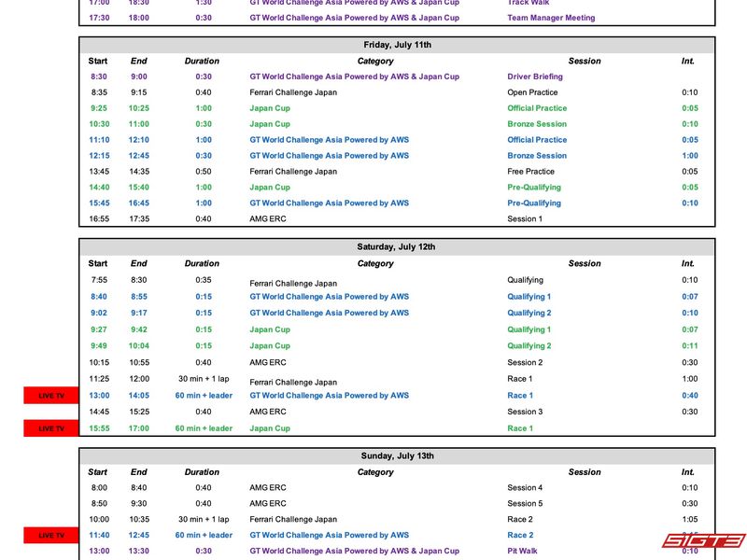Select the "Session 2" cell

(x=525, y=362)
